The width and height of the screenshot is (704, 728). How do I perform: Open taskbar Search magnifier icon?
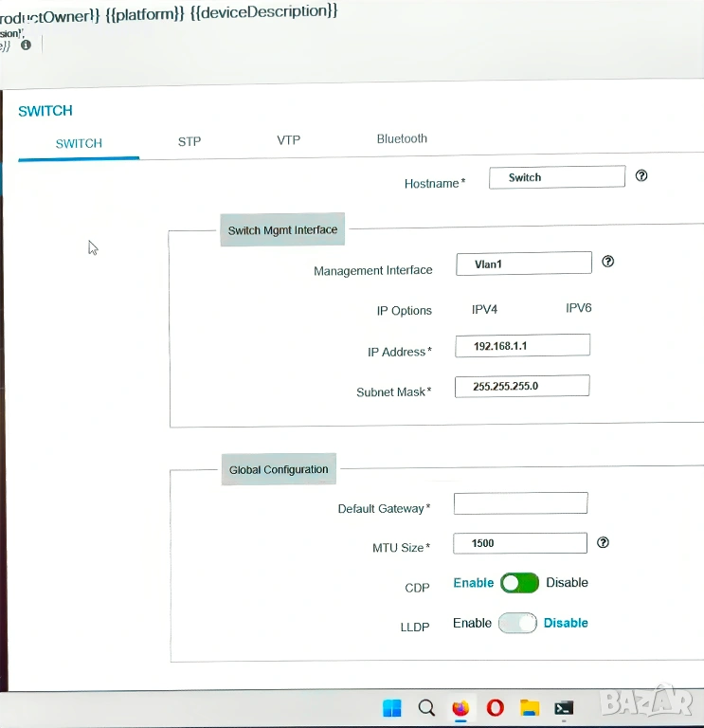[x=426, y=708]
